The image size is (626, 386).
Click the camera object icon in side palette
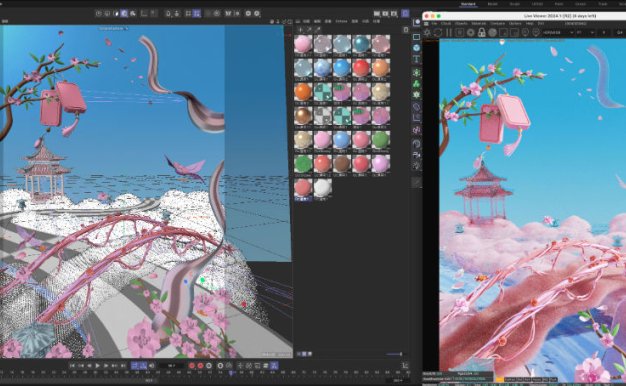tap(416, 155)
